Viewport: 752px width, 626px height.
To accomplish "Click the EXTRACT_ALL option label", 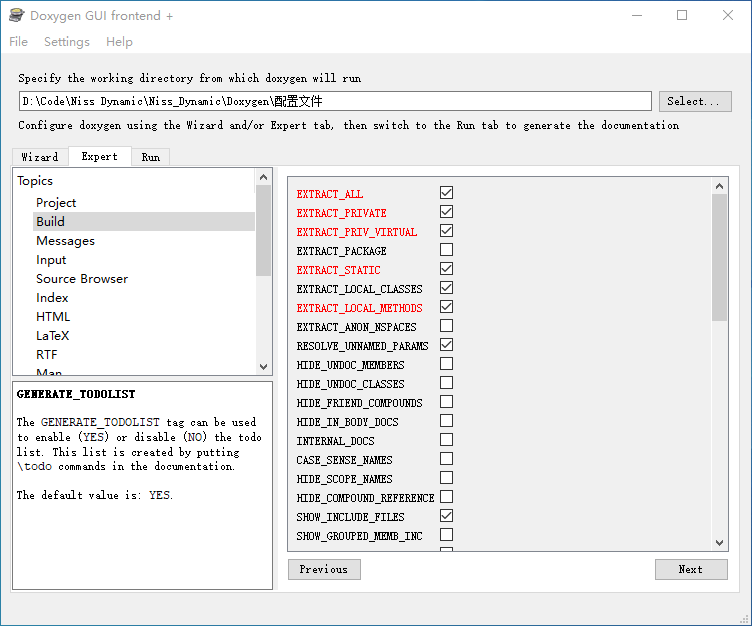I will pyautogui.click(x=330, y=194).
